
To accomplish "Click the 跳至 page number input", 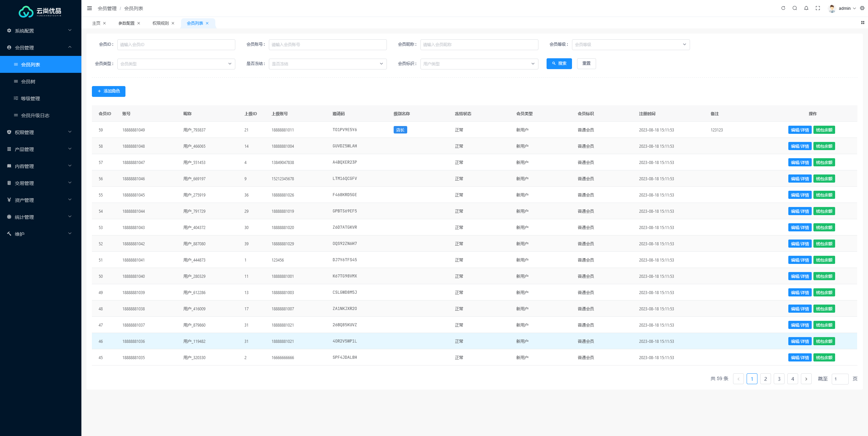I will (840, 379).
